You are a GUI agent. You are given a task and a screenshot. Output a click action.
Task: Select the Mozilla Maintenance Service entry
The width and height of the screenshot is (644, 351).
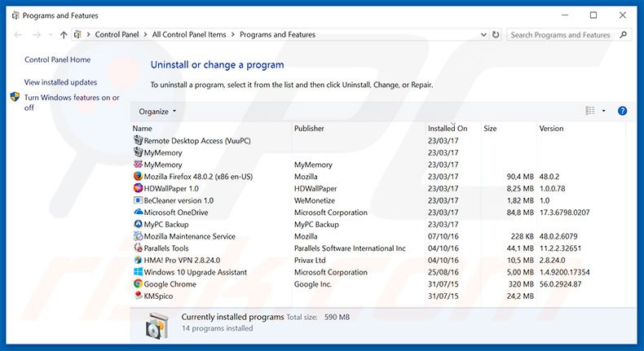pyautogui.click(x=189, y=236)
